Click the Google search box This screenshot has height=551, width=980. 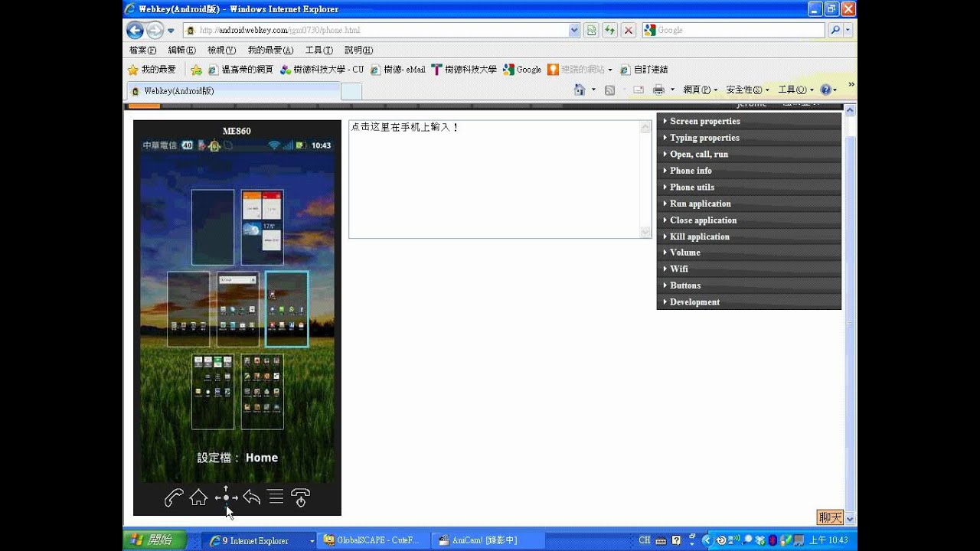point(733,31)
